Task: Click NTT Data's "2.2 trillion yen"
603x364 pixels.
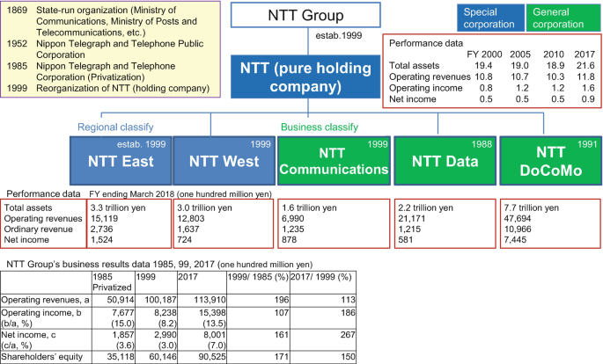Action: [426, 207]
